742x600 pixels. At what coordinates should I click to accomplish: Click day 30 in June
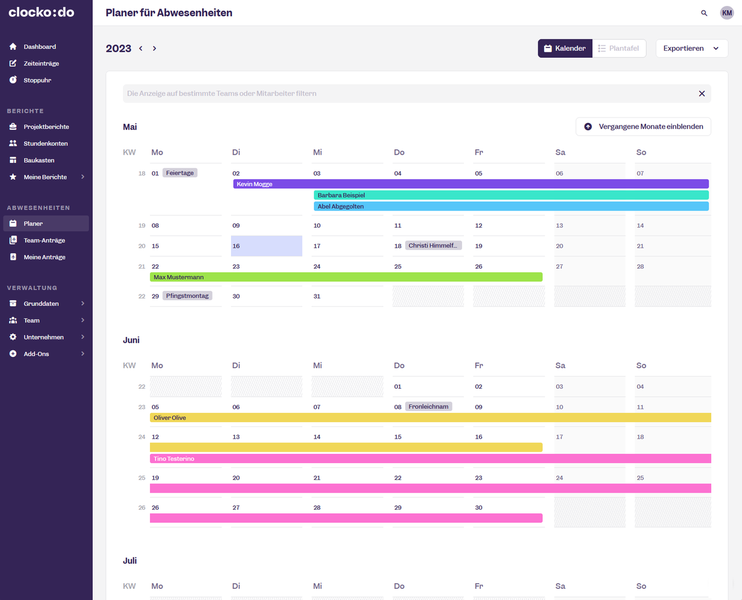(x=509, y=512)
